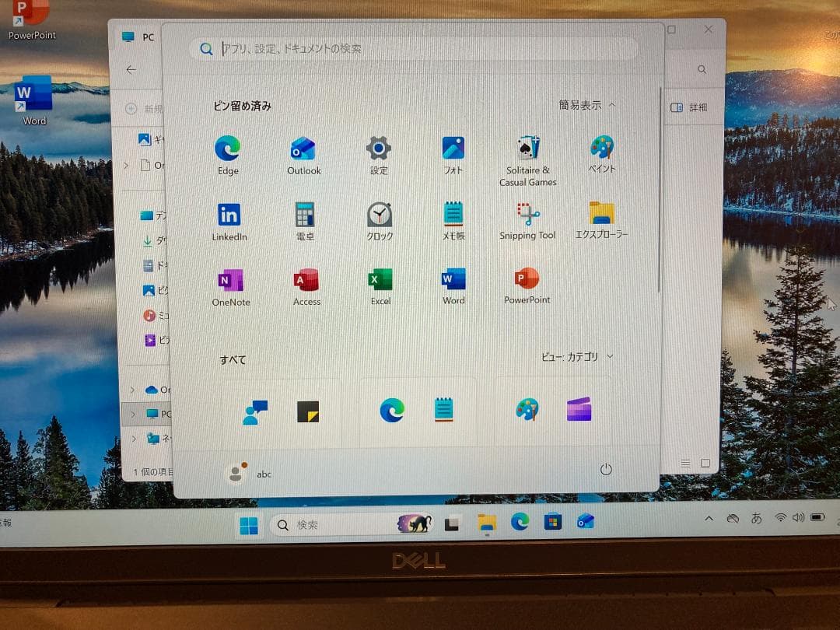Click search icon in PC Explorer window
840x630 pixels.
pyautogui.click(x=702, y=70)
